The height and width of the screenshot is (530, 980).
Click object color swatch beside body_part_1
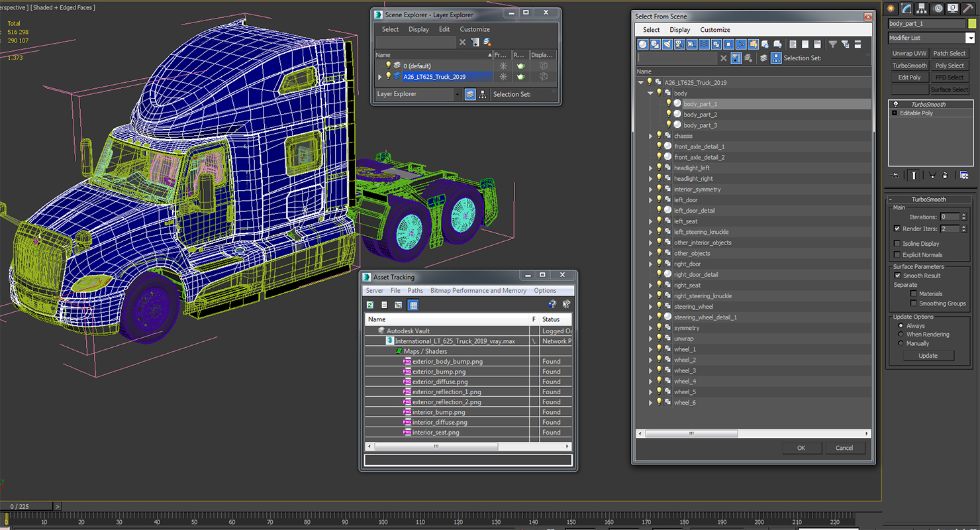tap(972, 23)
